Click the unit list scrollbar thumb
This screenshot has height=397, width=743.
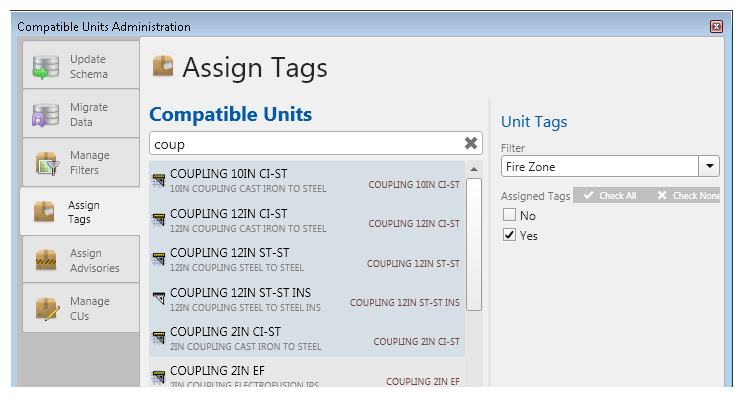474,244
